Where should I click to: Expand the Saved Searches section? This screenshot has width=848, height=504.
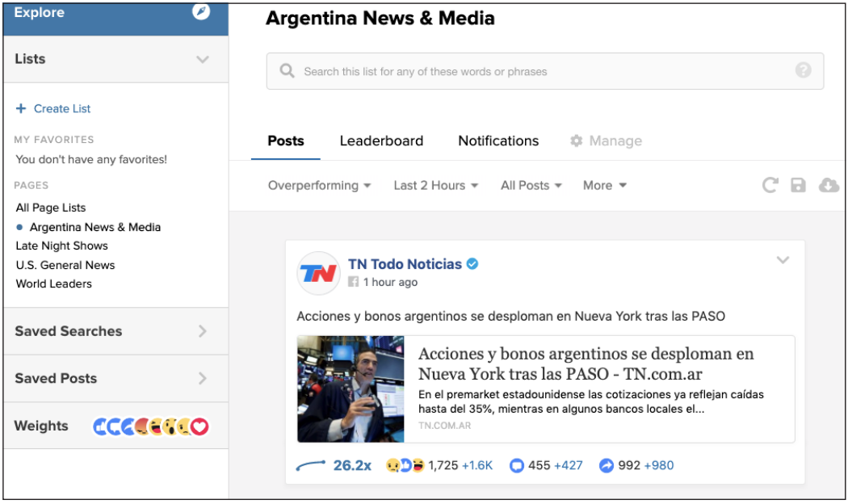coord(202,331)
